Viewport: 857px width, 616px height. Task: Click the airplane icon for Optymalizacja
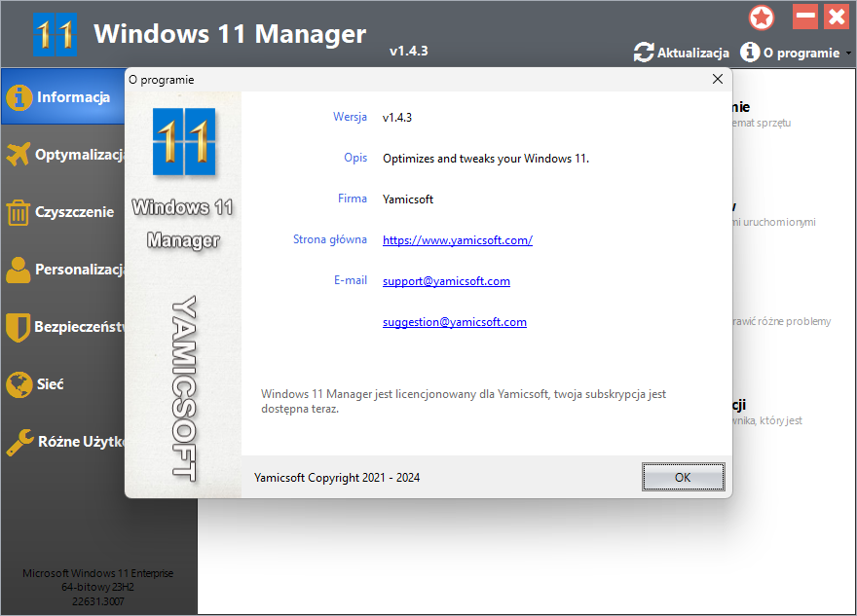pos(19,154)
